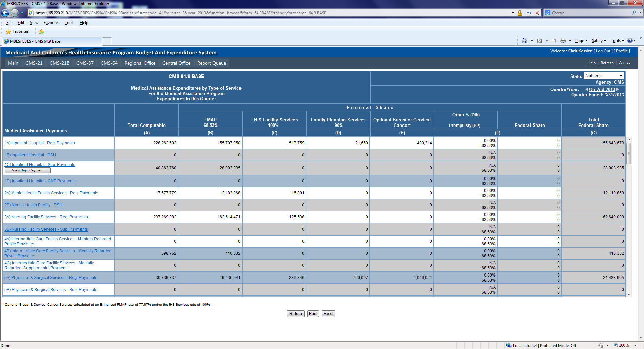Go to the previous quarter using left arrow
644x349 pixels.
[x=587, y=89]
